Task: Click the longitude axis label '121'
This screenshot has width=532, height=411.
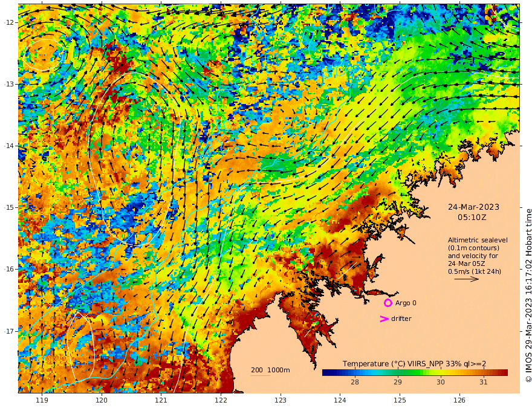Action: tap(161, 401)
